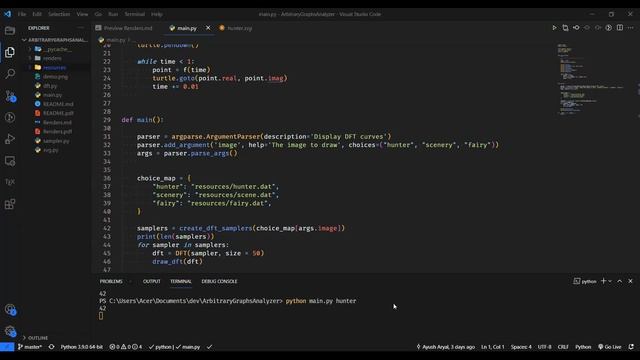The width and height of the screenshot is (640, 360).
Task: Open main.py in the explorer tree
Action: pyautogui.click(x=52, y=95)
